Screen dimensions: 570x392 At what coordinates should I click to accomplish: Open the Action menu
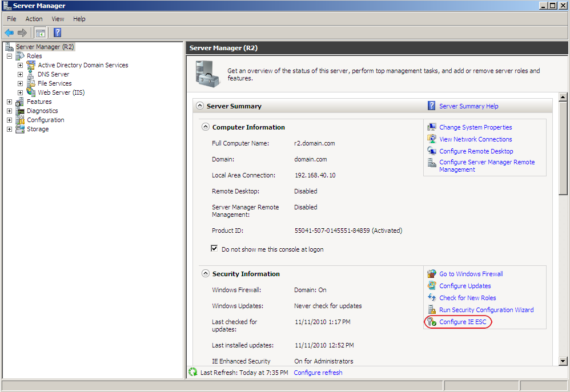[34, 19]
